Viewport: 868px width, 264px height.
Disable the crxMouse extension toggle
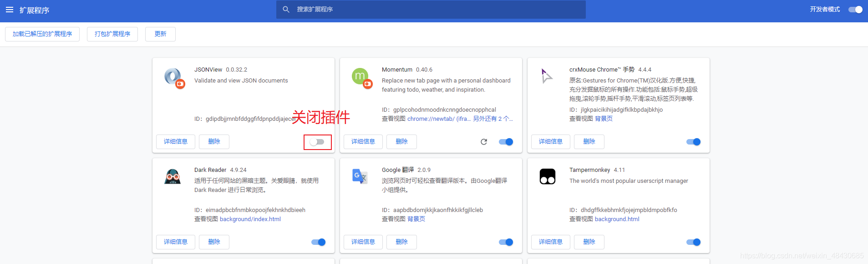click(693, 142)
